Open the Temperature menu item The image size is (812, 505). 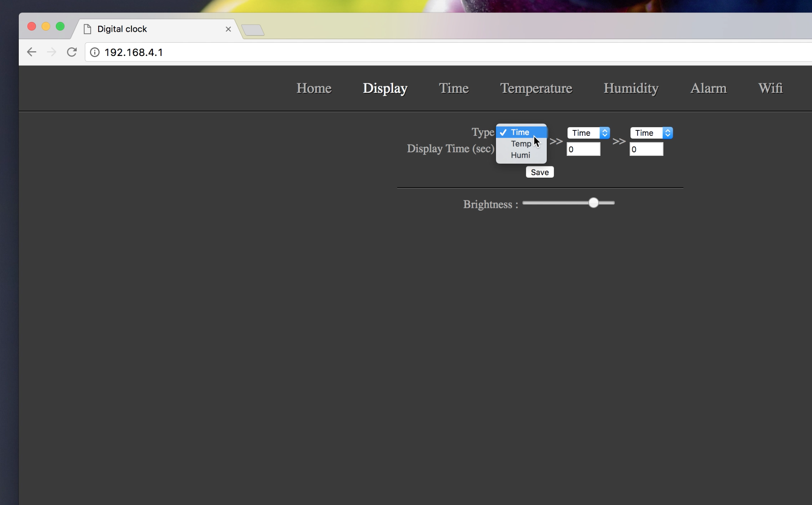tap(536, 88)
